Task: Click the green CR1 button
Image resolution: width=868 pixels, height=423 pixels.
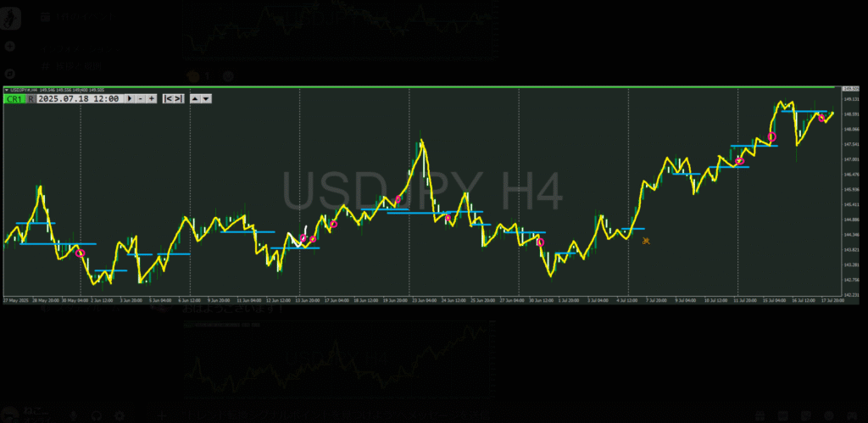Action: point(14,98)
